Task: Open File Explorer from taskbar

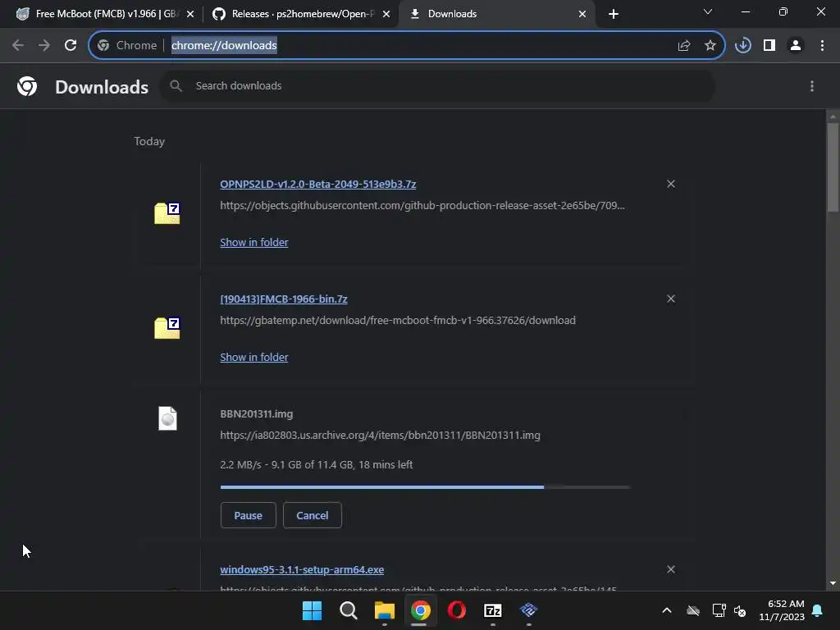Action: point(384,610)
